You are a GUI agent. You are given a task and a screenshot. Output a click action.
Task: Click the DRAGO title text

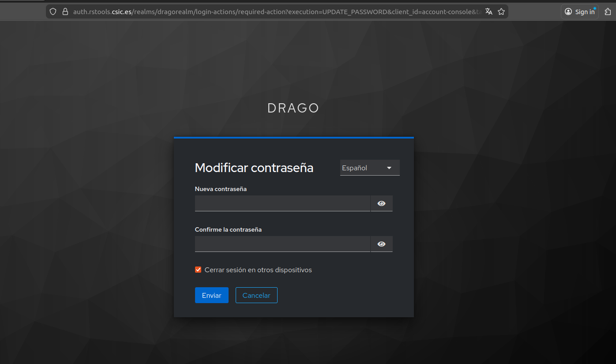coord(293,108)
